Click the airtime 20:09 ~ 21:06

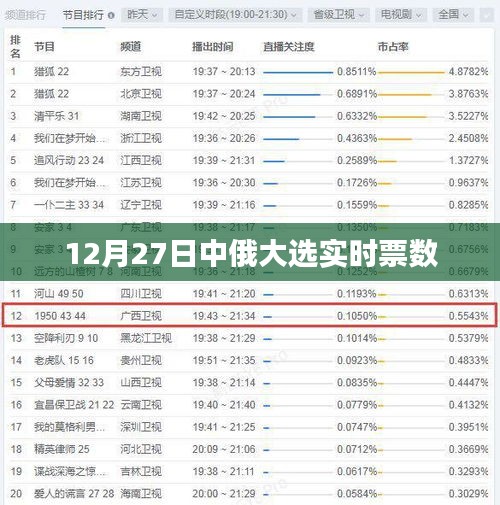click(224, 449)
